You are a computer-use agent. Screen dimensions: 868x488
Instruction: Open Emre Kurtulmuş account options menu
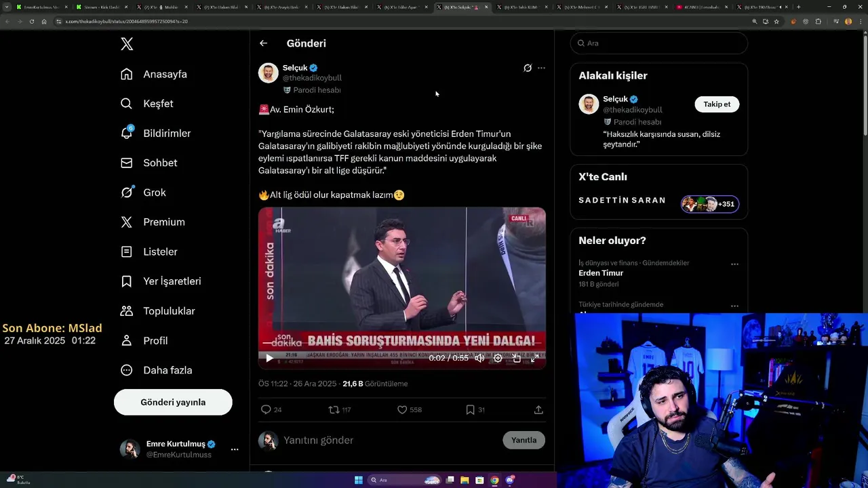click(x=235, y=449)
